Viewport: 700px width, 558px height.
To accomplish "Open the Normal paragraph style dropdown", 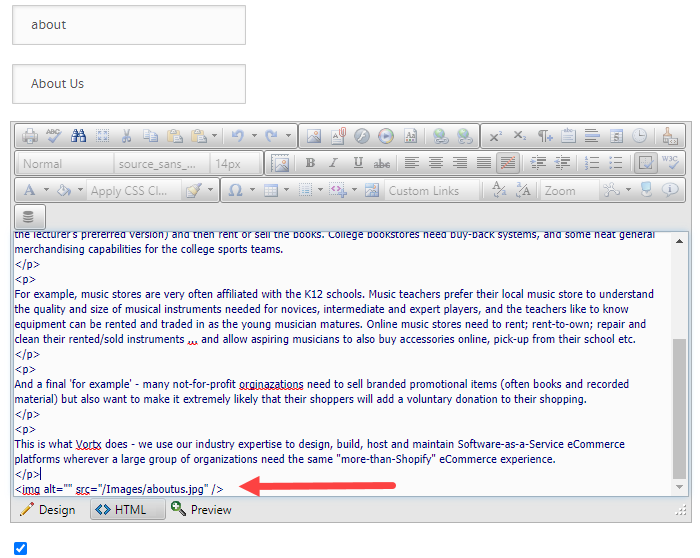I will pos(65,164).
